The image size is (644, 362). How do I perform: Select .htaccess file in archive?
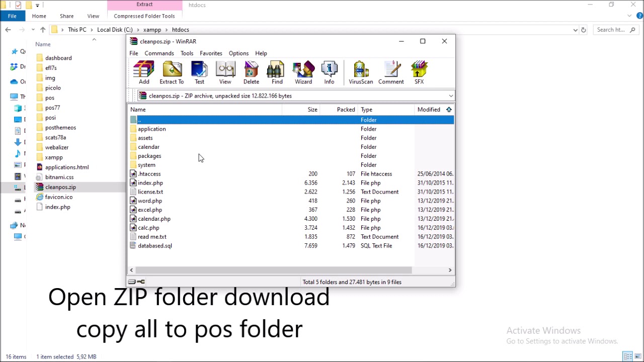tap(149, 174)
